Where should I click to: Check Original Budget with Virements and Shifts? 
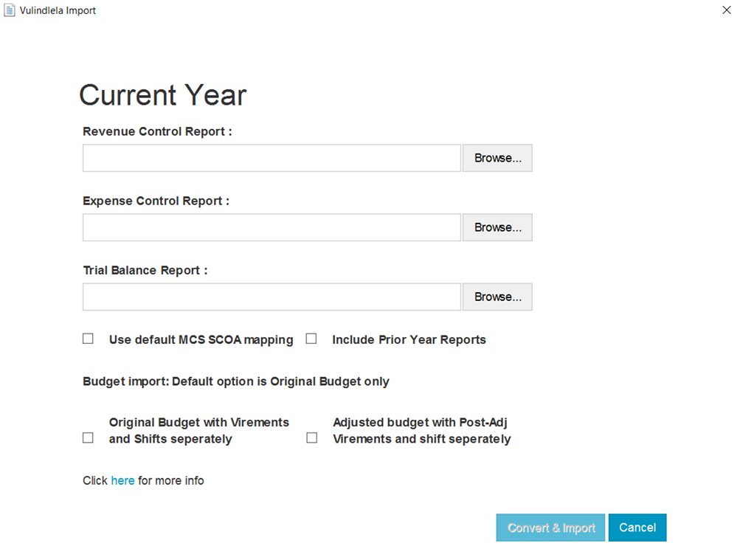[89, 438]
